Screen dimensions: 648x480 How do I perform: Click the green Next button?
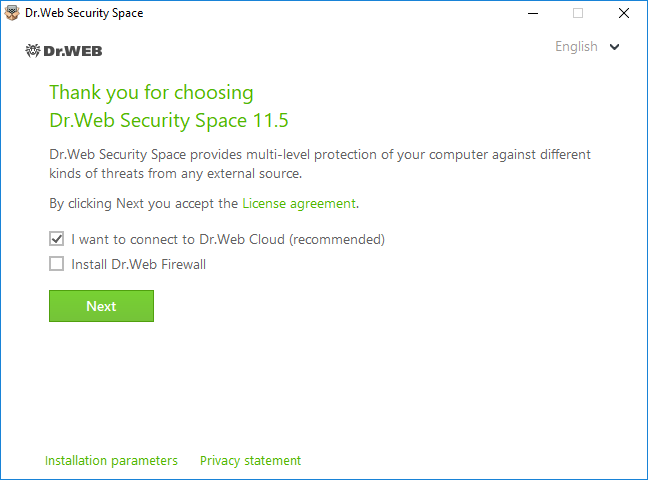pyautogui.click(x=101, y=306)
